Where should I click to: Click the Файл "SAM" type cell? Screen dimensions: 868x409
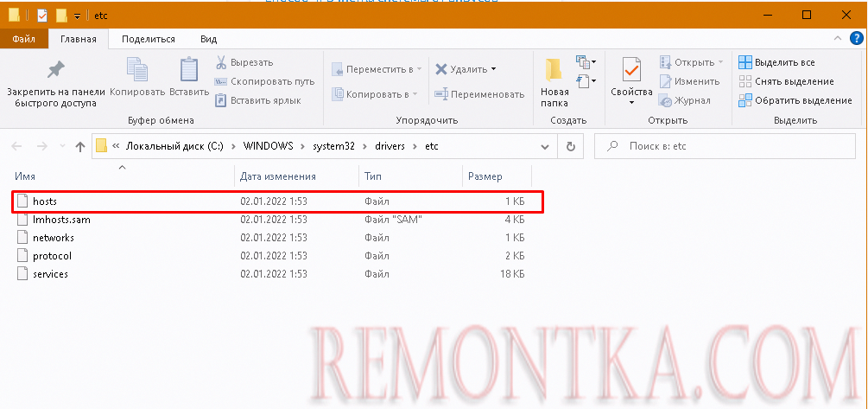394,220
